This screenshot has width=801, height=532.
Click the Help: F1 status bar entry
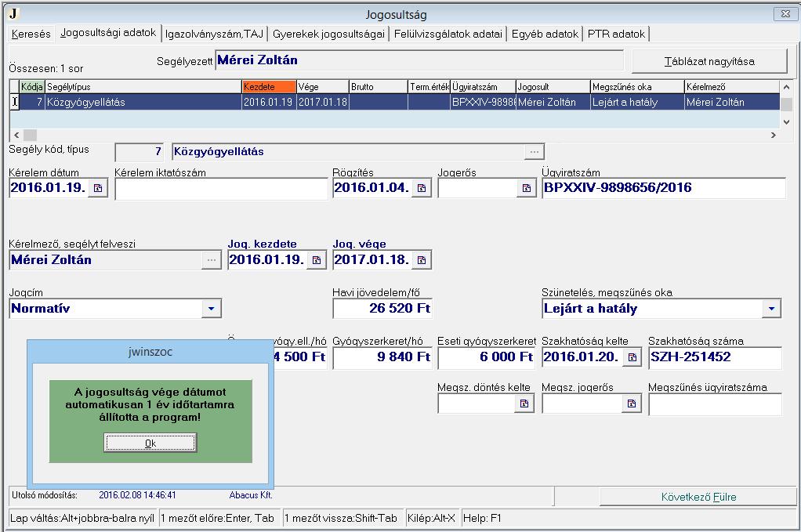[x=482, y=518]
